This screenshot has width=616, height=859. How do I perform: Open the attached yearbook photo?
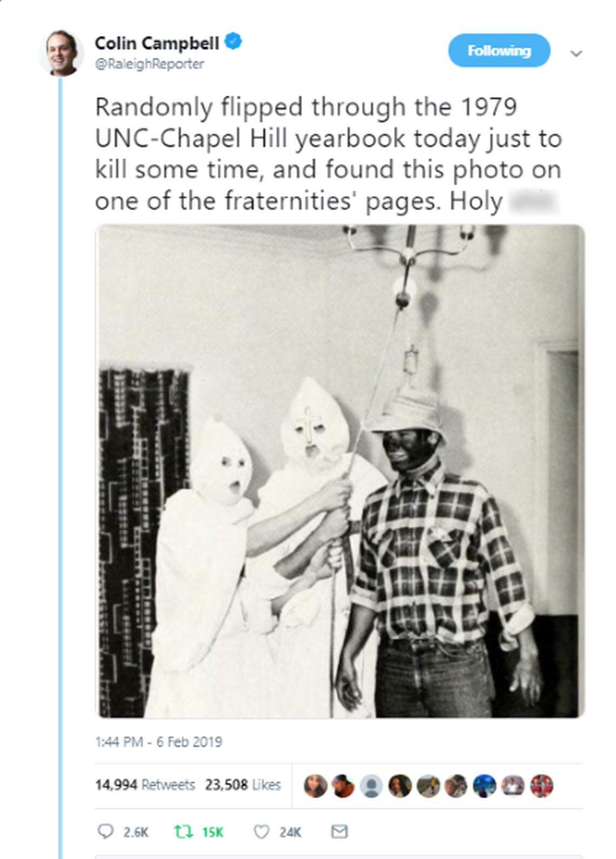(x=340, y=471)
